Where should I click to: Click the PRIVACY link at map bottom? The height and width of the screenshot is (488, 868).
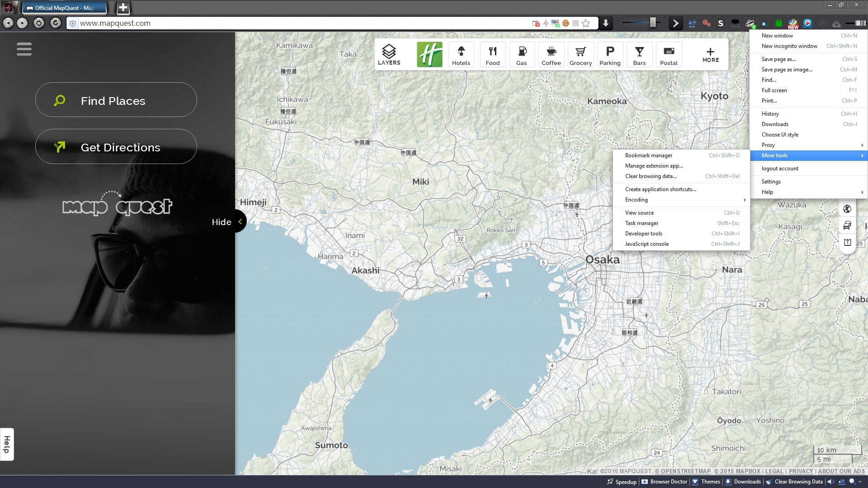(x=801, y=471)
